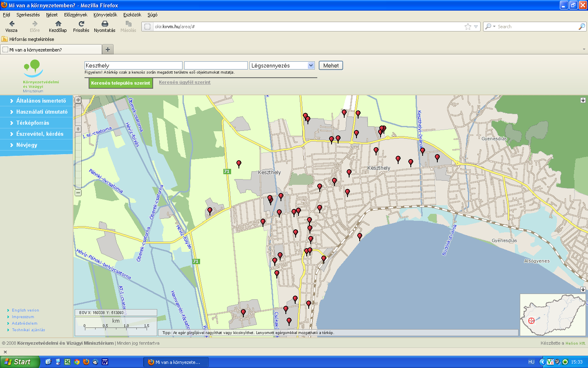Expand Használati útmutató section
This screenshot has width=588, height=368.
pos(36,112)
